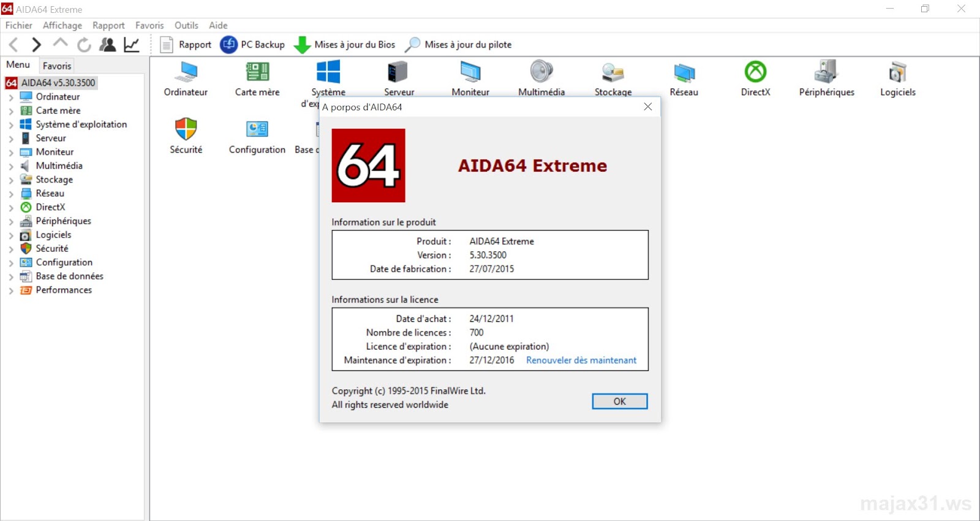This screenshot has width=980, height=521.
Task: Switch to the Favoris tab
Action: tap(57, 66)
